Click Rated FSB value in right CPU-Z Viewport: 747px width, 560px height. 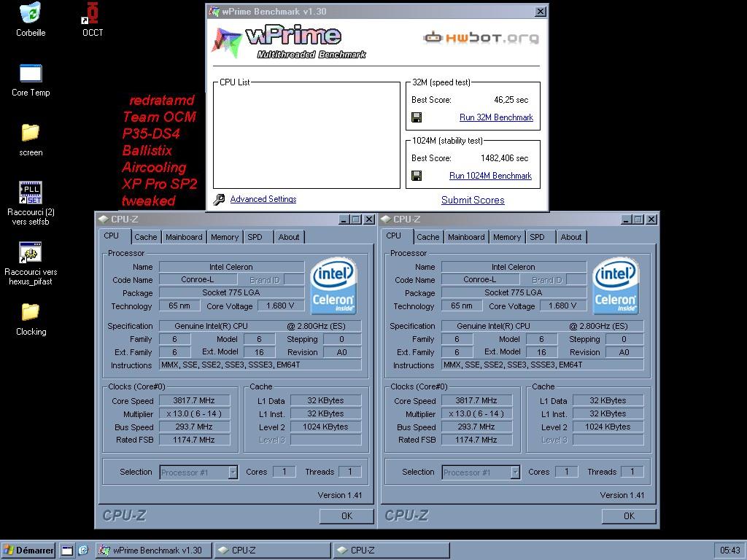point(476,440)
